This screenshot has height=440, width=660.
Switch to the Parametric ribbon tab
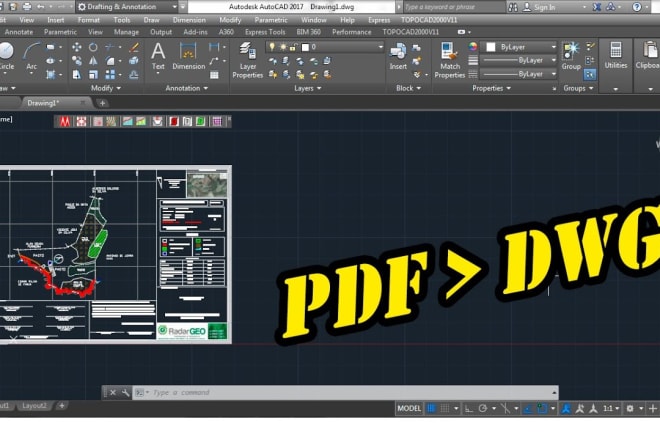(x=60, y=32)
